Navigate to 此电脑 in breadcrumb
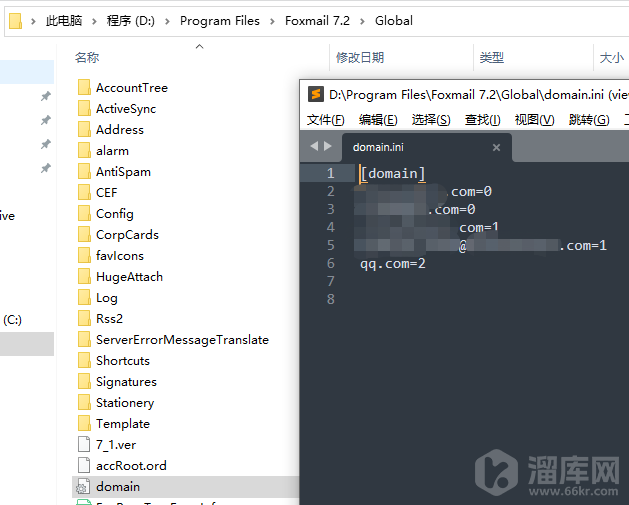This screenshot has width=629, height=505. click(64, 20)
